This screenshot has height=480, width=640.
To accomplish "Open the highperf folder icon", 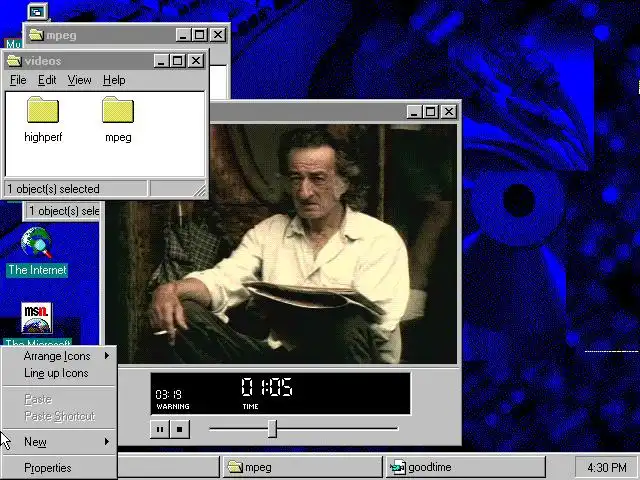I will coord(43,109).
